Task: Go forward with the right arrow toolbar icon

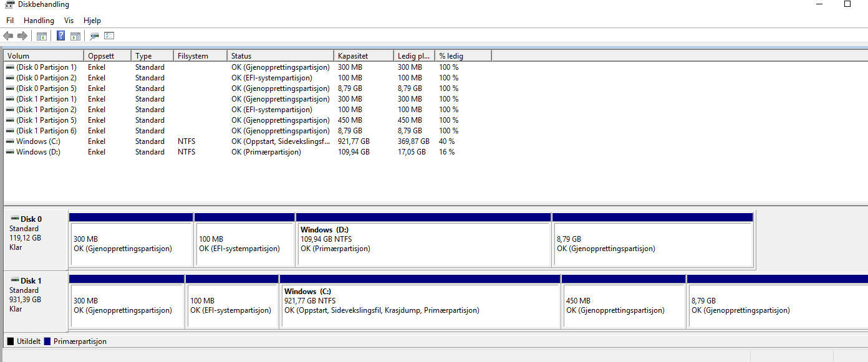Action: pos(22,36)
